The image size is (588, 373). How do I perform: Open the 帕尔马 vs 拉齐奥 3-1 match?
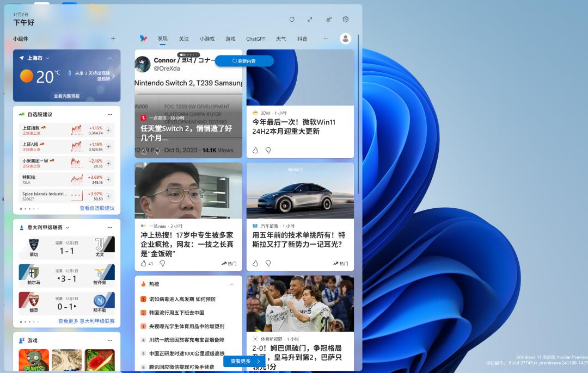click(67, 276)
